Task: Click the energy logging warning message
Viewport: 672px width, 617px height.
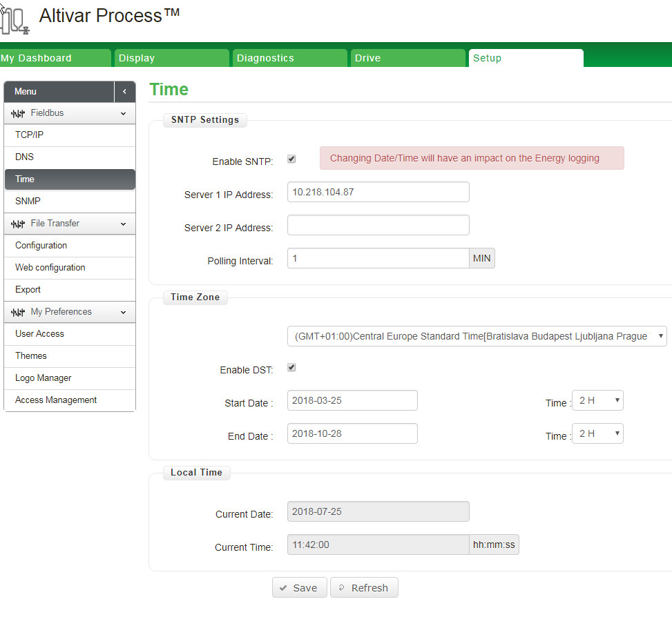Action: point(472,158)
